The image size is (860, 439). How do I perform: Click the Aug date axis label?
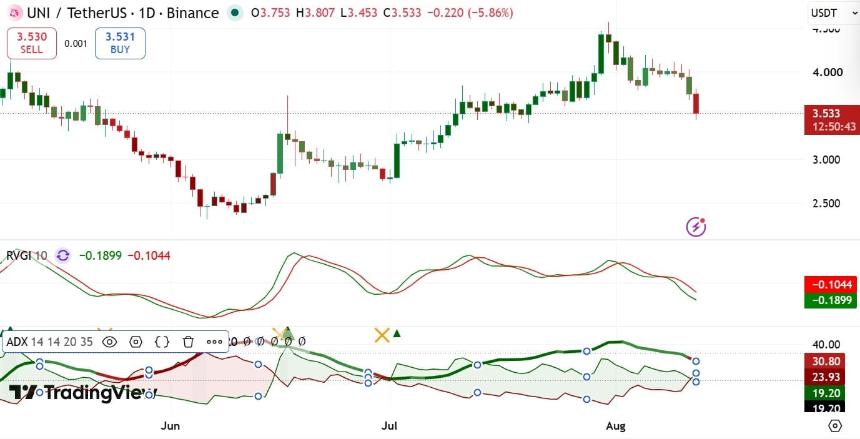point(613,426)
